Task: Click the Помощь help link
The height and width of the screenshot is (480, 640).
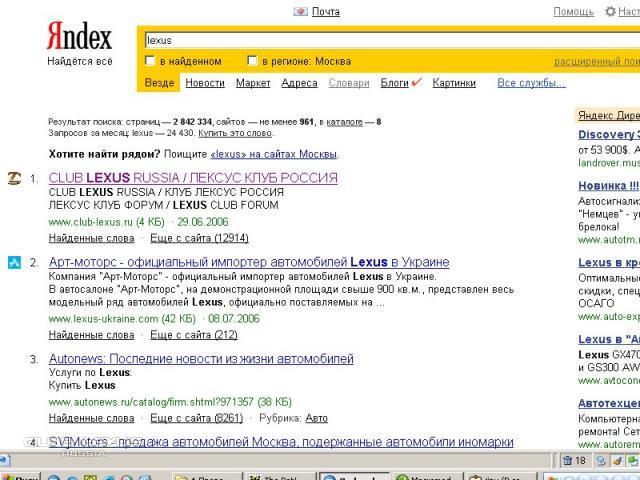Action: (x=573, y=12)
